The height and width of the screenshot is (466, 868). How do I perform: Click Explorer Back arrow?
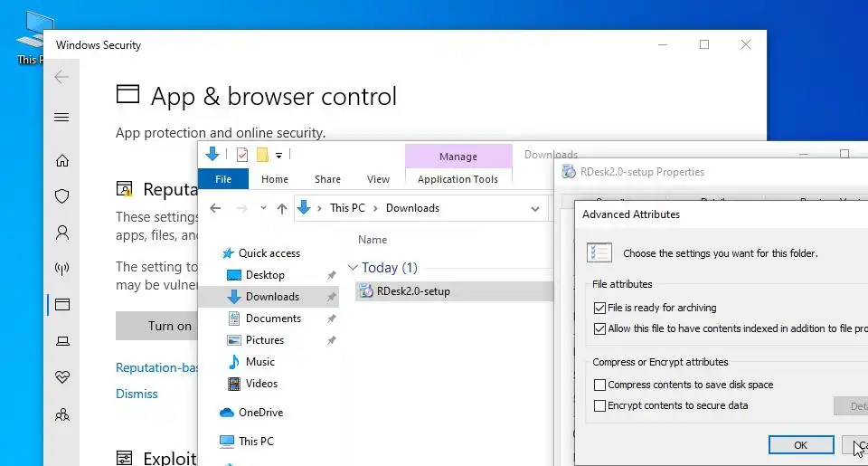tap(215, 208)
